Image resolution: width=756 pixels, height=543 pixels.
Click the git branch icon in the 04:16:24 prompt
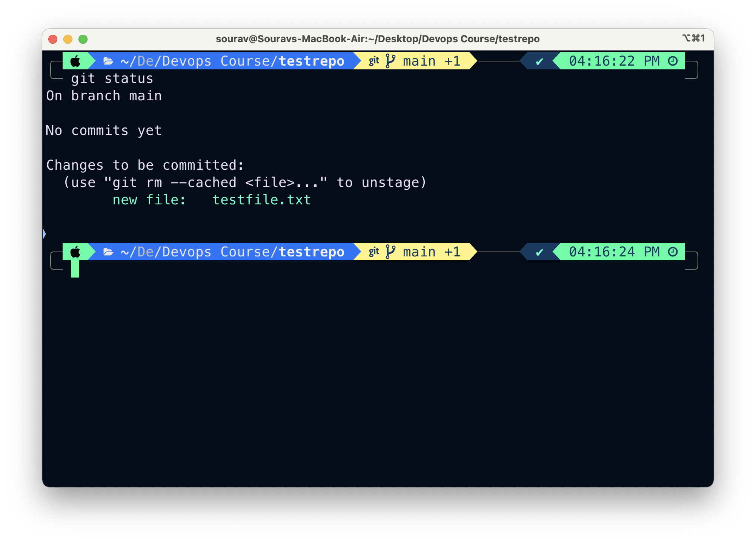[x=390, y=252]
